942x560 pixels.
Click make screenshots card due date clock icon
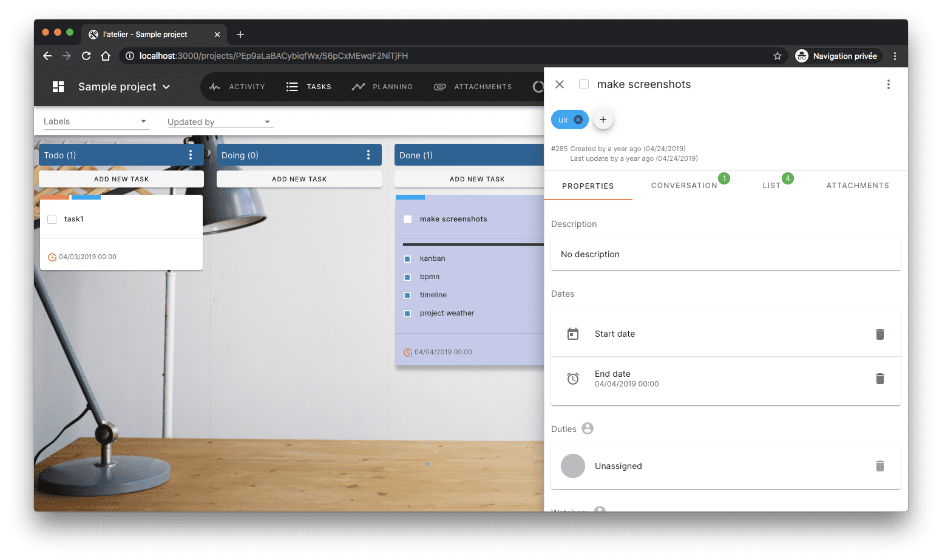(408, 353)
